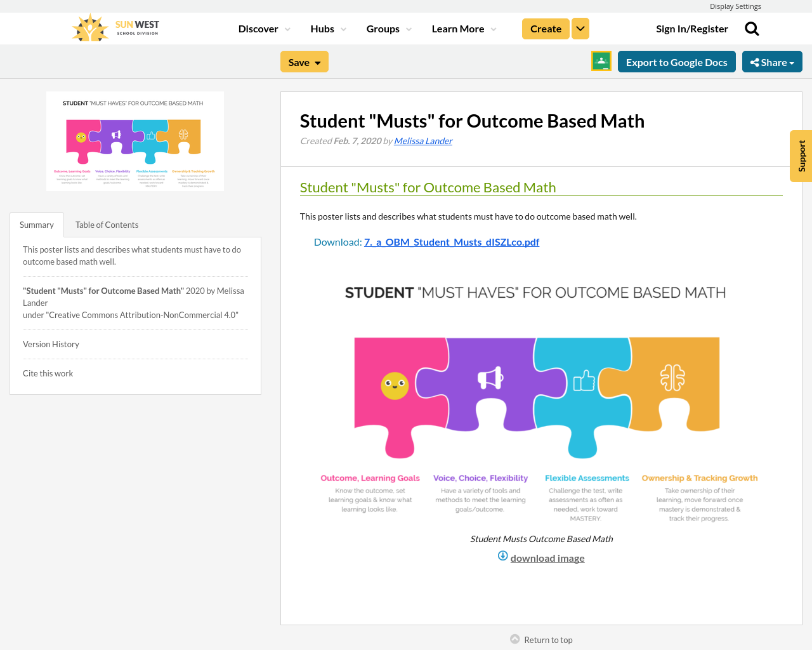Image resolution: width=812 pixels, height=650 pixels.
Task: Click Export to Google Docs
Action: click(676, 61)
